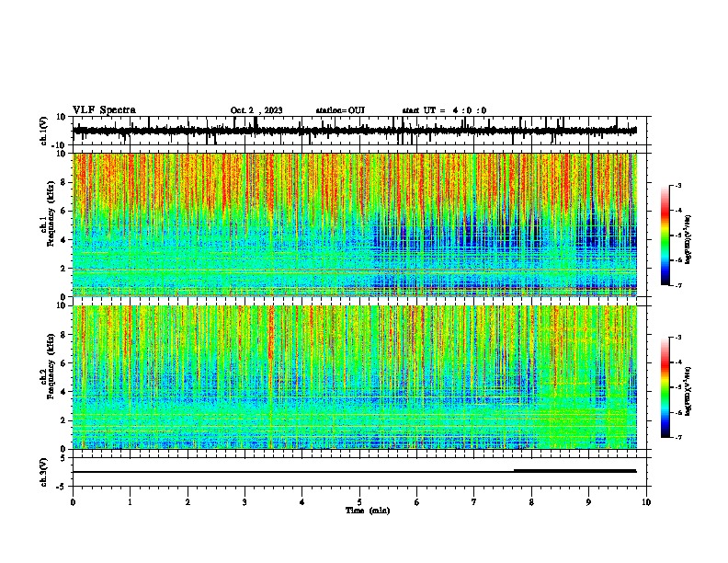Click the ch.2 spectrogram color scale bar

(x=665, y=387)
